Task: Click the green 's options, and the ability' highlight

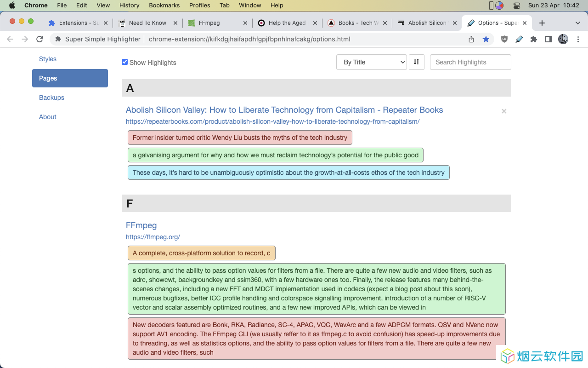Action: (x=317, y=289)
